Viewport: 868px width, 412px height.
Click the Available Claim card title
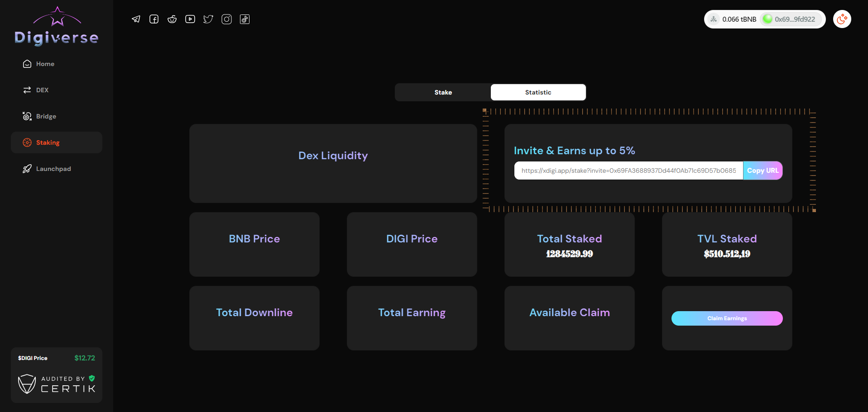pyautogui.click(x=570, y=313)
